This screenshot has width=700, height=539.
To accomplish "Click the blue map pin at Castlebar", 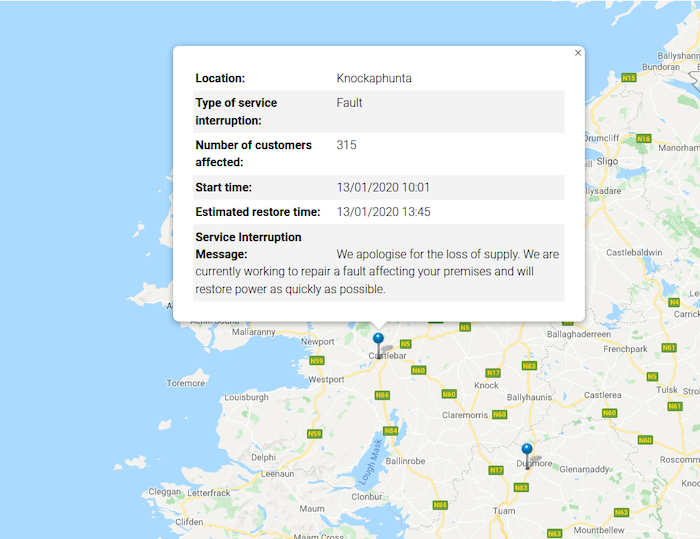I will (x=378, y=340).
